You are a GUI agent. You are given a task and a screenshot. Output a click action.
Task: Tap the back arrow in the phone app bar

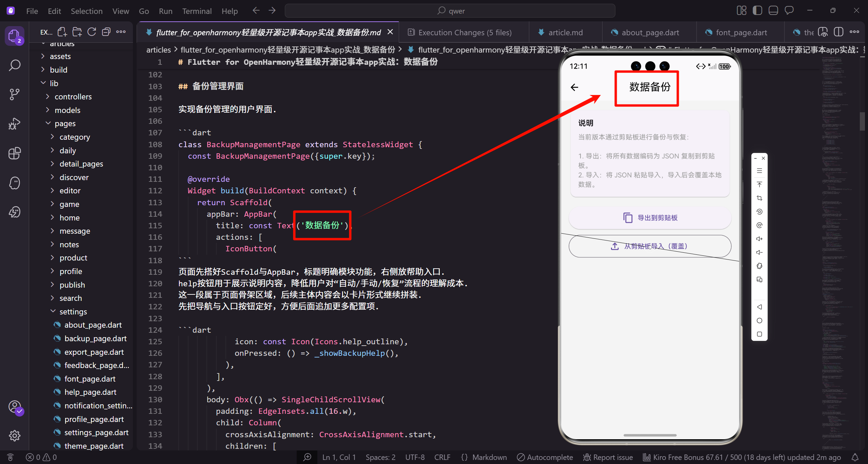[574, 87]
